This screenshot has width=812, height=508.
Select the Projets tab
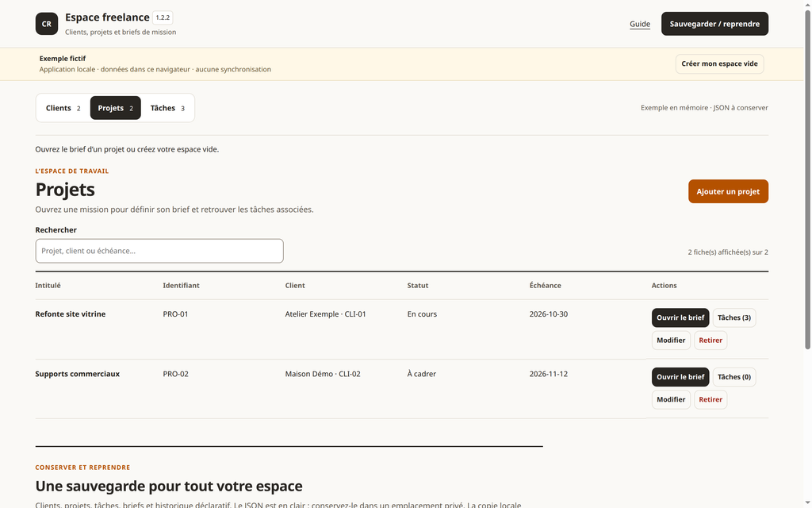tap(116, 108)
